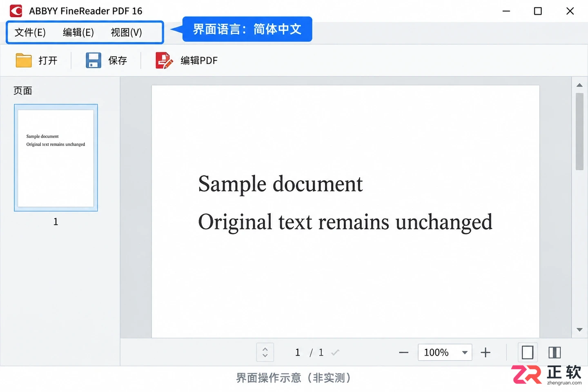Click the gray checkmark beside page count
The image size is (588, 392).
(335, 352)
